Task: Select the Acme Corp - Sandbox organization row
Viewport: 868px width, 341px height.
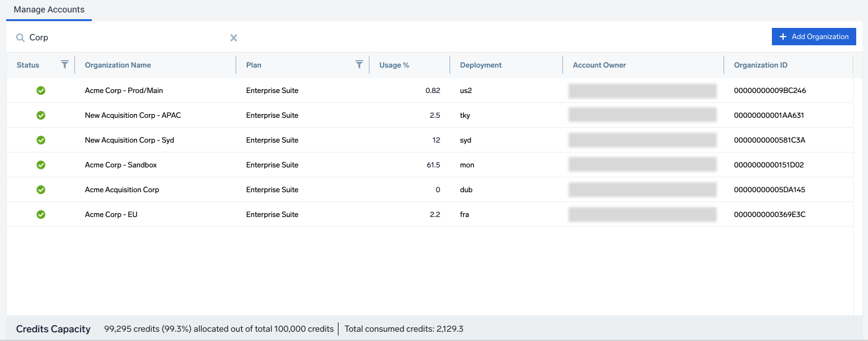Action: pyautogui.click(x=120, y=165)
